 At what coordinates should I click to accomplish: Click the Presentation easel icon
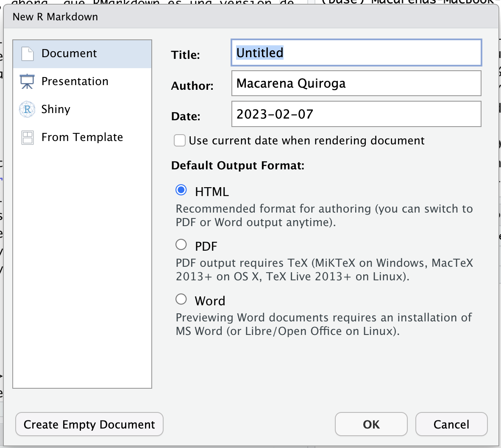pyautogui.click(x=28, y=82)
